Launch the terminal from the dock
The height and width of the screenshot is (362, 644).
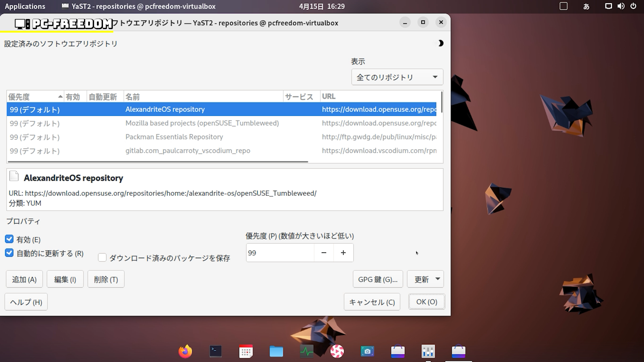click(x=215, y=351)
